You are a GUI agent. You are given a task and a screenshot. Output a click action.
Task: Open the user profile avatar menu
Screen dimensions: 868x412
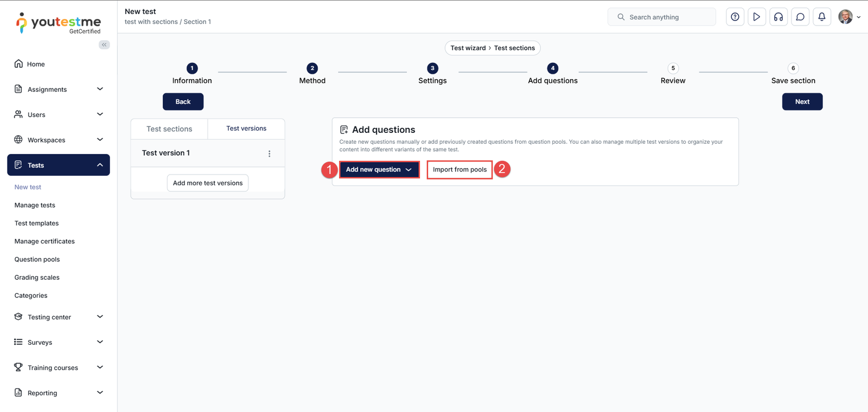tap(848, 17)
